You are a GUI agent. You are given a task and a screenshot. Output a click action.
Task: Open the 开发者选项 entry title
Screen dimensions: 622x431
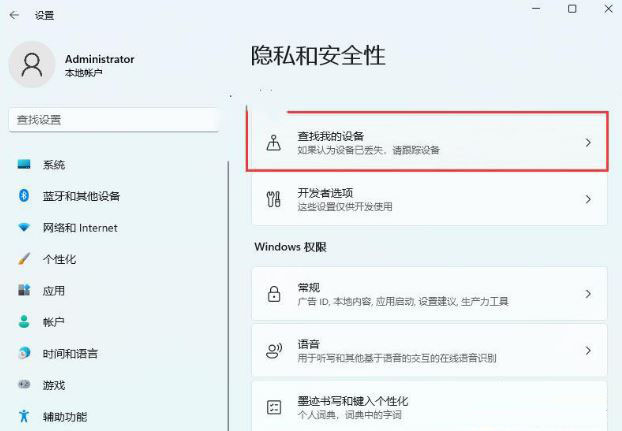tap(325, 193)
